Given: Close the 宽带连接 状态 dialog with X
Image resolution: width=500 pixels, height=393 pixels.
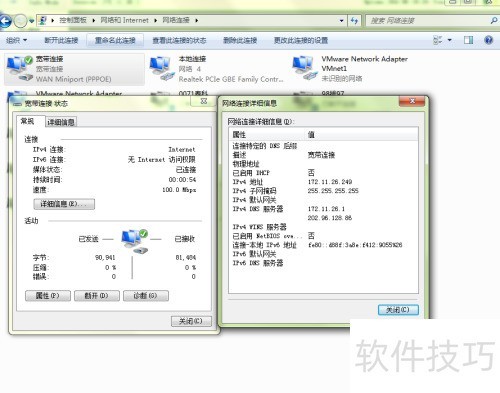Looking at the screenshot, I should pos(204,101).
